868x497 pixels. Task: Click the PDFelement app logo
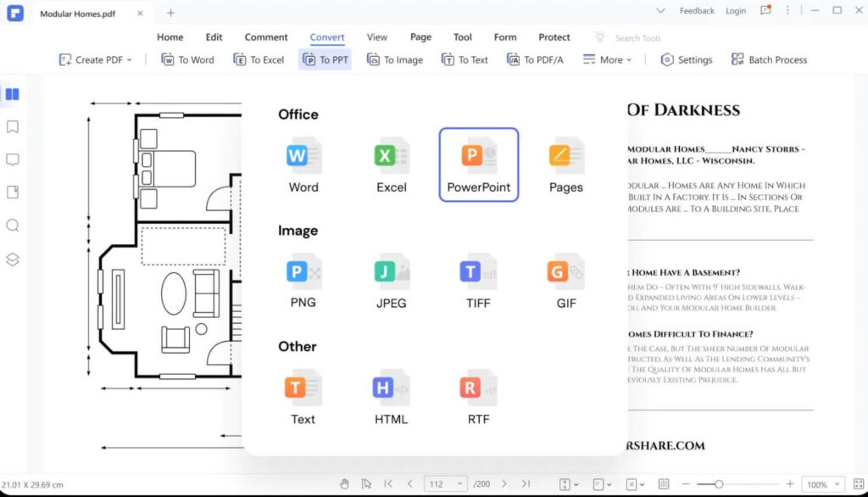point(15,13)
